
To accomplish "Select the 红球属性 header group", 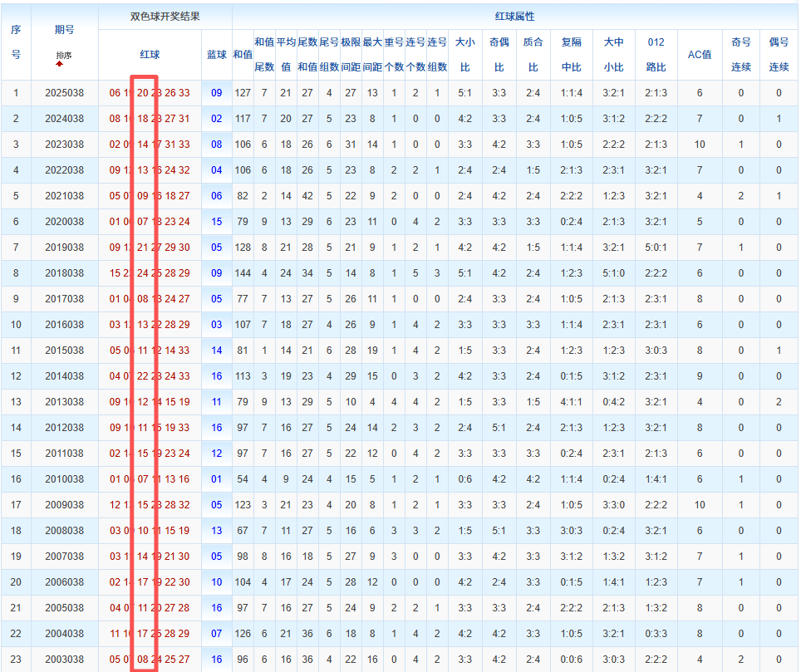I will [514, 17].
